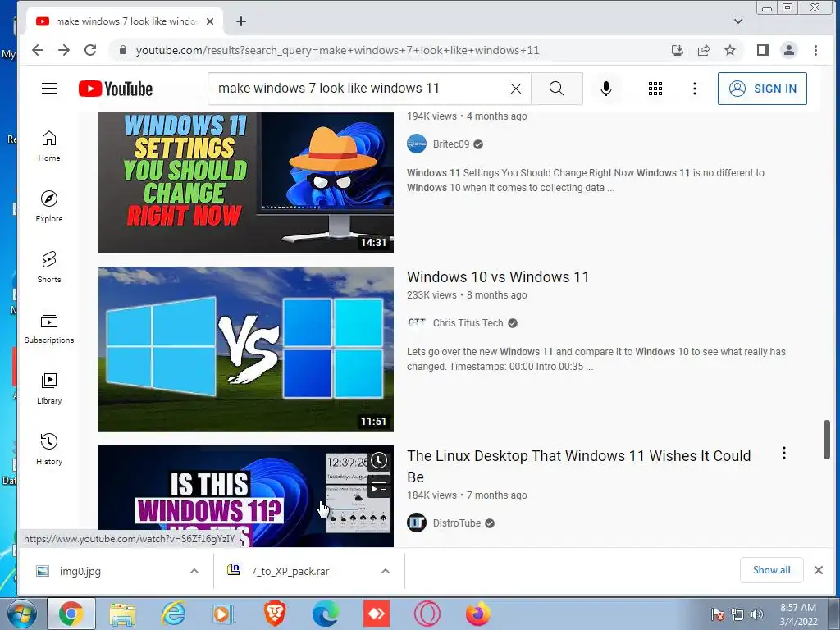The image size is (840, 630).
Task: Bookmark this page with the star icon
Action: tap(729, 50)
